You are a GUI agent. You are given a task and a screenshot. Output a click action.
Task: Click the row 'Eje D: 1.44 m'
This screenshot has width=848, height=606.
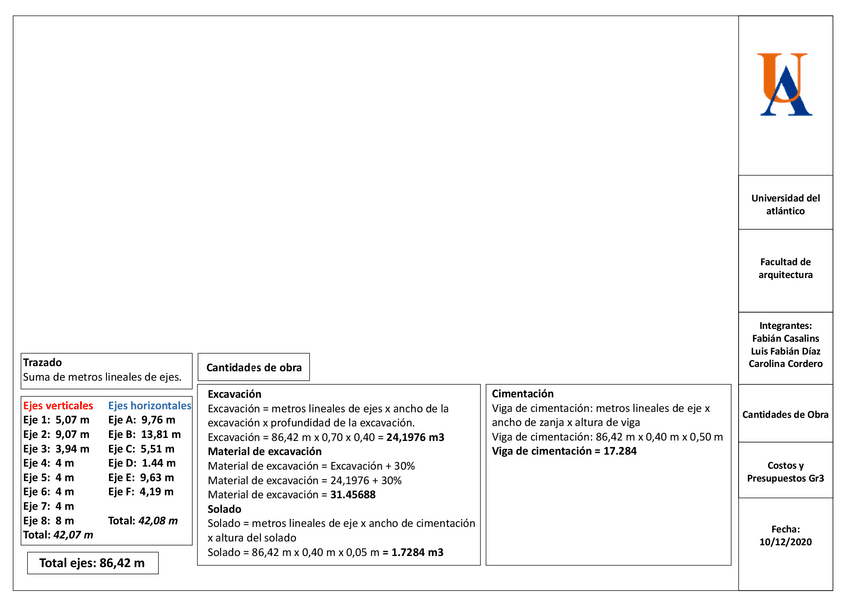pyautogui.click(x=142, y=463)
